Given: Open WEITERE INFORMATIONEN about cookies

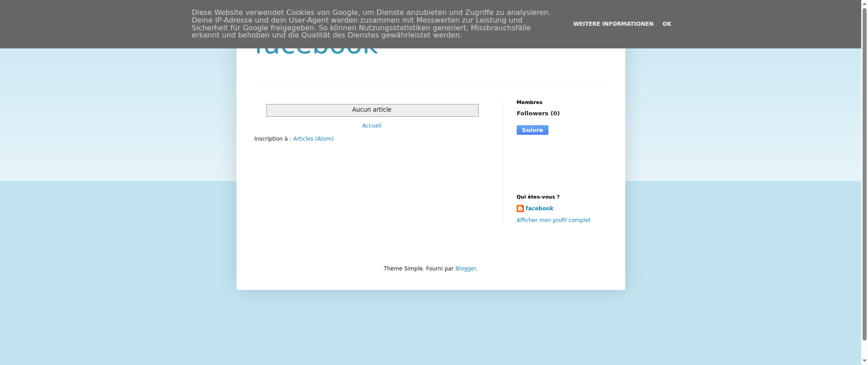Looking at the screenshot, I should click(613, 24).
